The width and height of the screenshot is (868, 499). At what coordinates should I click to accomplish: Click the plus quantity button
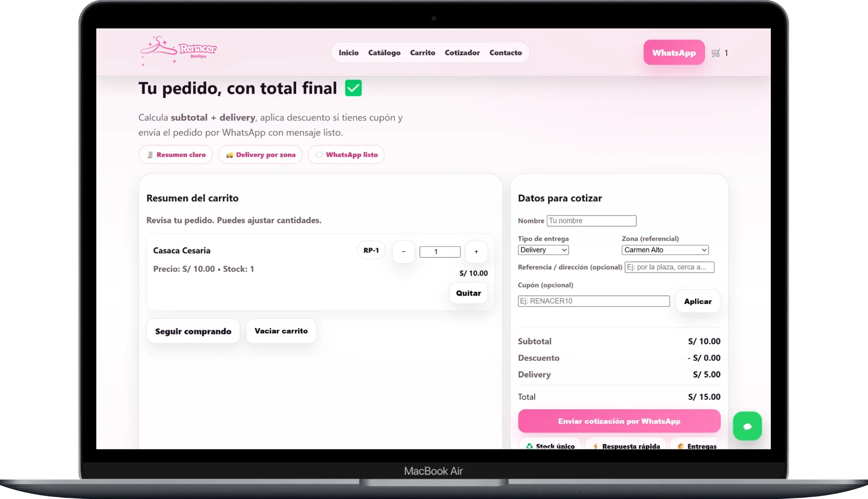click(476, 252)
